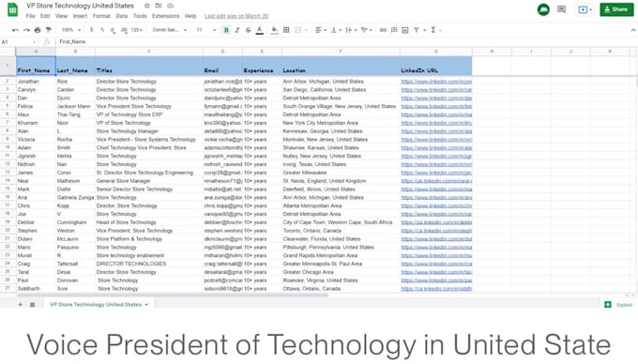
Task: Activate the Paint format tool
Action: 49,30
